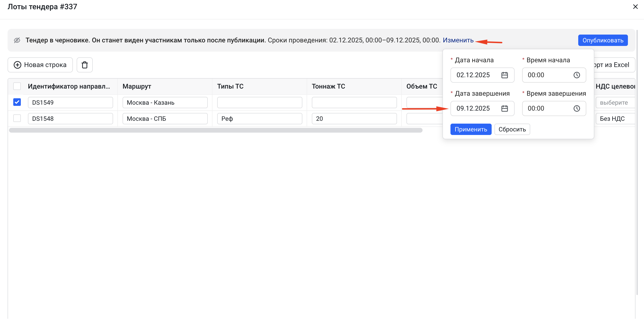Open calendar icon in end date field
644x323 pixels.
tap(504, 108)
